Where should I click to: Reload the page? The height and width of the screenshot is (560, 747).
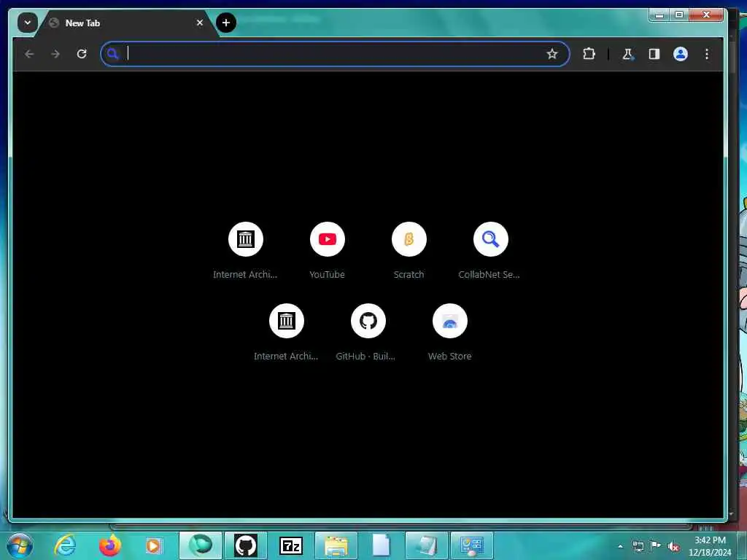pyautogui.click(x=82, y=54)
